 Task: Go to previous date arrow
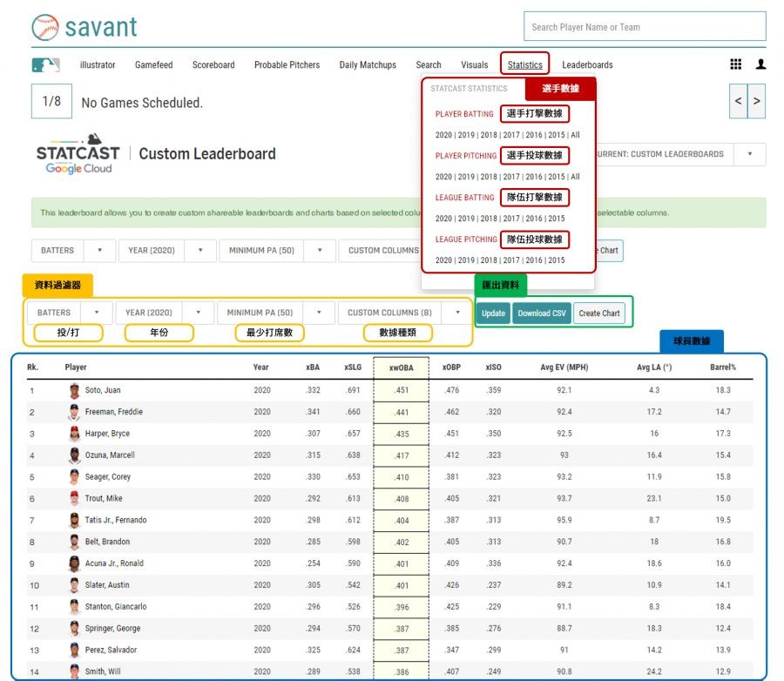coord(738,101)
